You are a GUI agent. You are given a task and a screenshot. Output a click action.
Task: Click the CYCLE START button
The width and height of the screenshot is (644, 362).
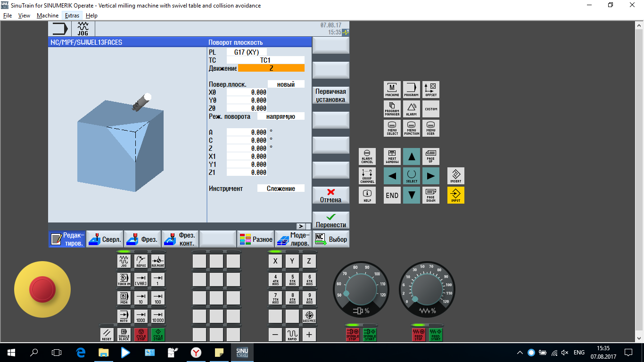click(158, 335)
